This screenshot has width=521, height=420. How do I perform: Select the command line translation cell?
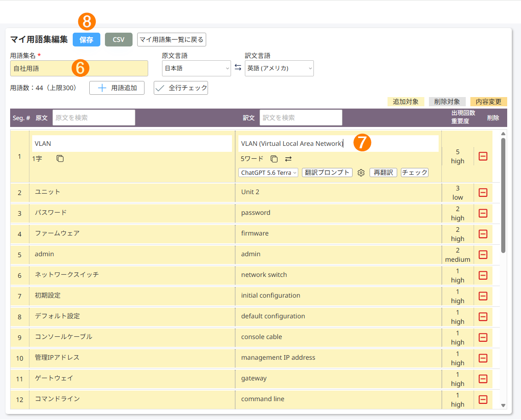(338, 399)
